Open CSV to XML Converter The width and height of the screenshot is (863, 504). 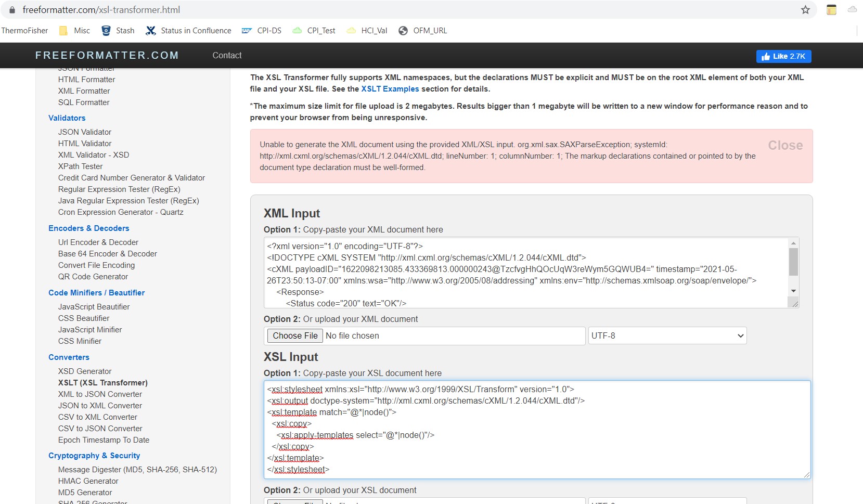click(98, 417)
